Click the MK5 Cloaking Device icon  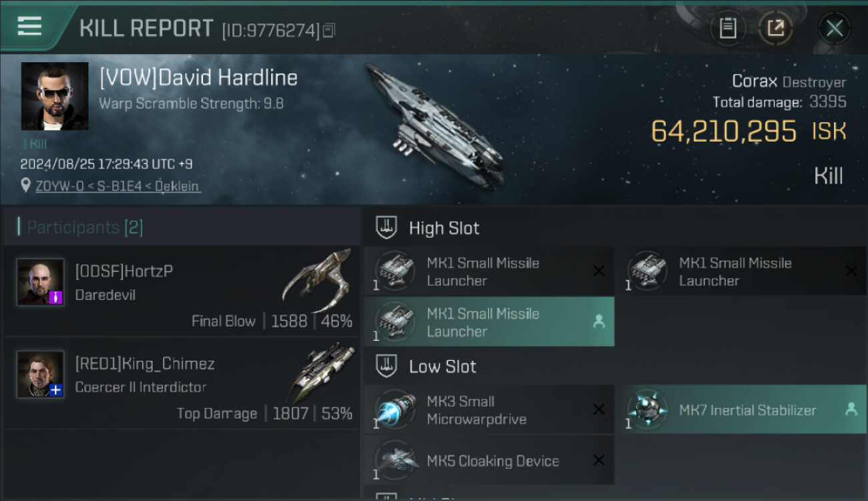[x=395, y=460]
